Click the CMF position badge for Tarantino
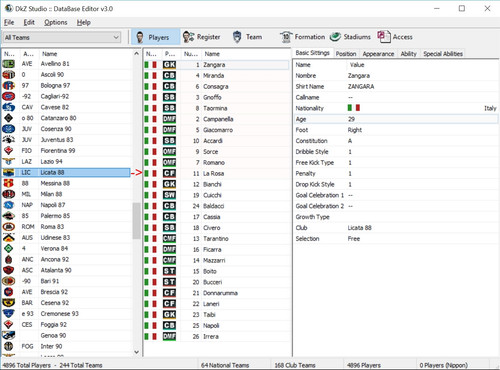This screenshot has height=370, width=500. [169, 239]
